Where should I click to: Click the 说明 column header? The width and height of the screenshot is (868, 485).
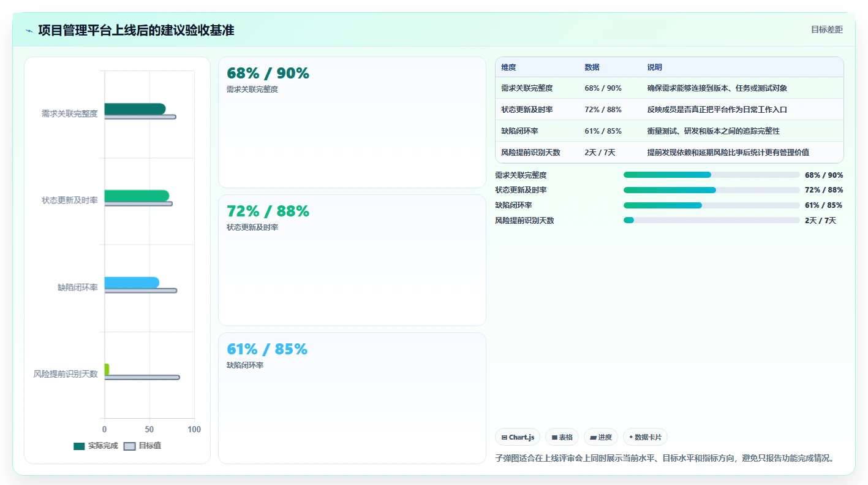pyautogui.click(x=655, y=67)
